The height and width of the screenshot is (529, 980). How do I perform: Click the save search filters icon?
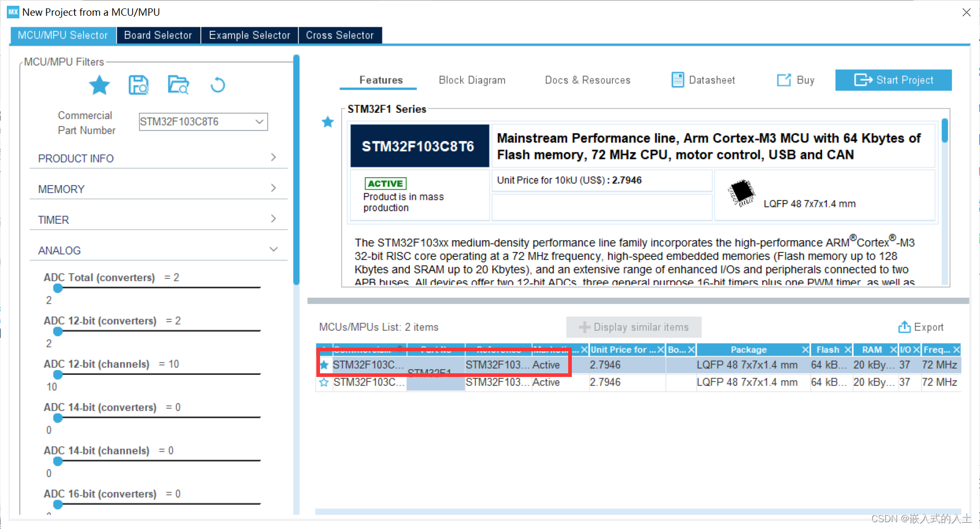coord(139,85)
